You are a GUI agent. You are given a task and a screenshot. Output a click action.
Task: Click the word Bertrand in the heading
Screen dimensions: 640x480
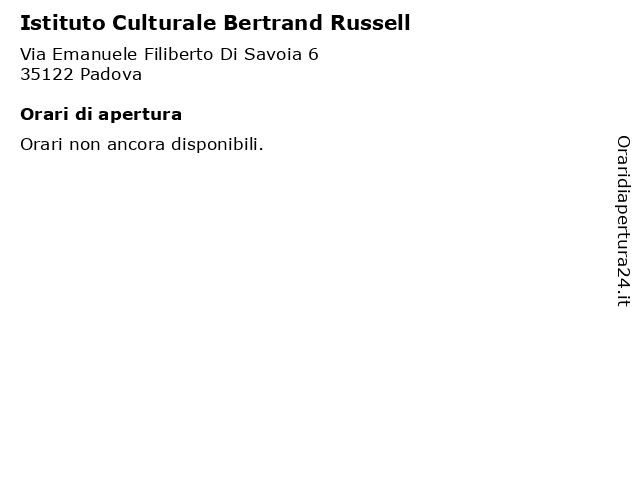(x=273, y=23)
